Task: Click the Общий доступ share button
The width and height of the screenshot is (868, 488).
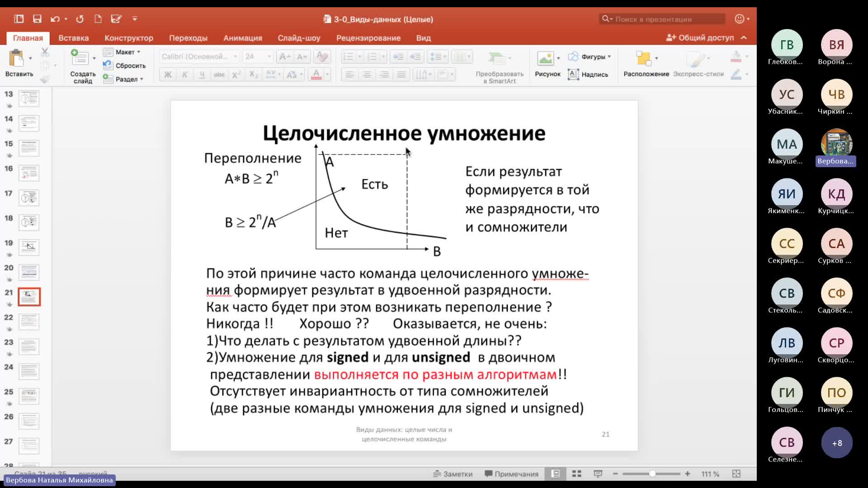Action: (700, 38)
